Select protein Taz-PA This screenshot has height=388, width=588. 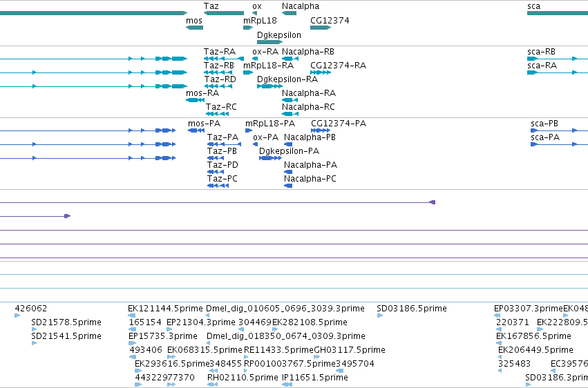[x=222, y=137]
